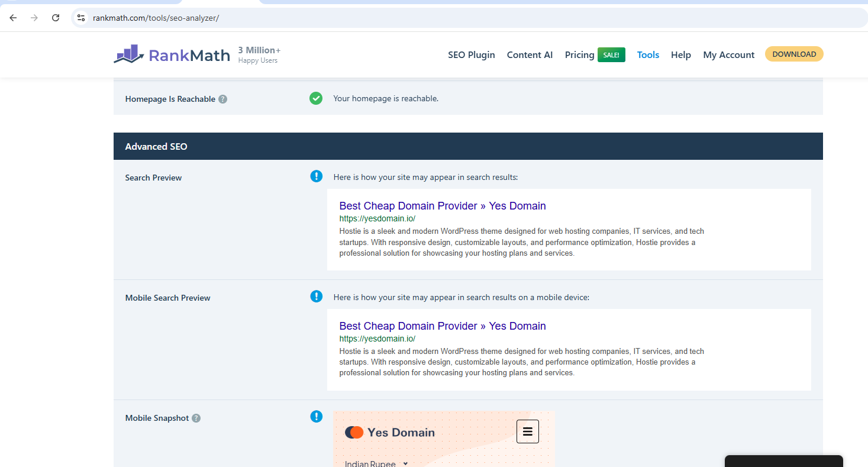Screen dimensions: 868x467
Task: Open site information icon in address bar
Action: (x=81, y=18)
